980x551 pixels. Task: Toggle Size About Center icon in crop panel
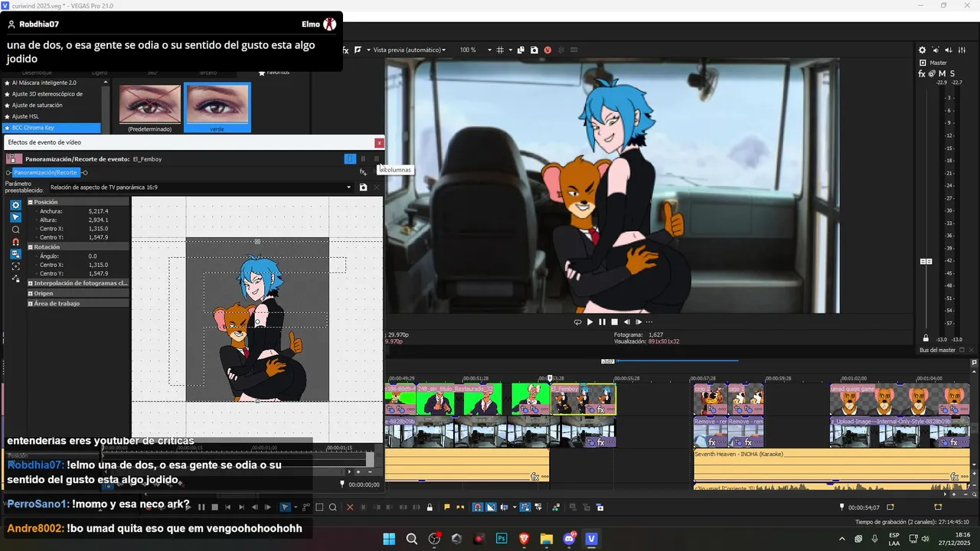coord(15,266)
